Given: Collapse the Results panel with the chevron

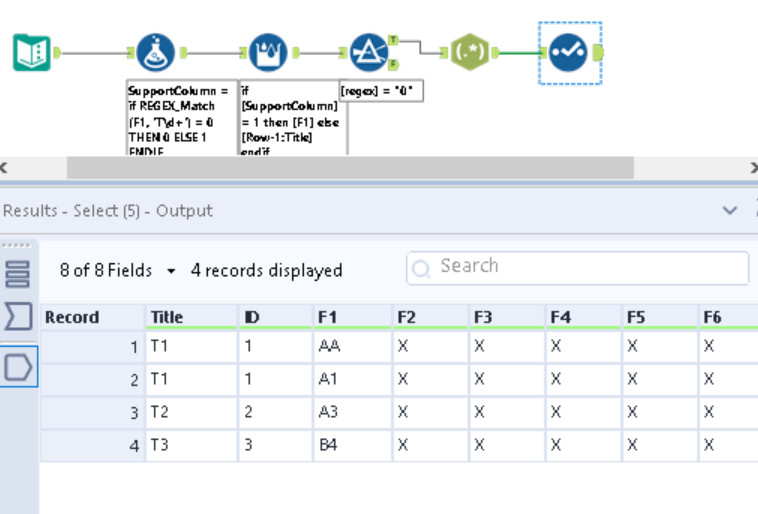Looking at the screenshot, I should tap(731, 211).
